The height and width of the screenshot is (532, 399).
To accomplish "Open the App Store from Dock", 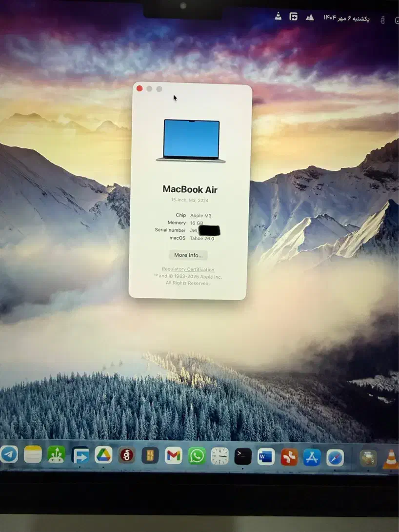I will click(x=312, y=457).
